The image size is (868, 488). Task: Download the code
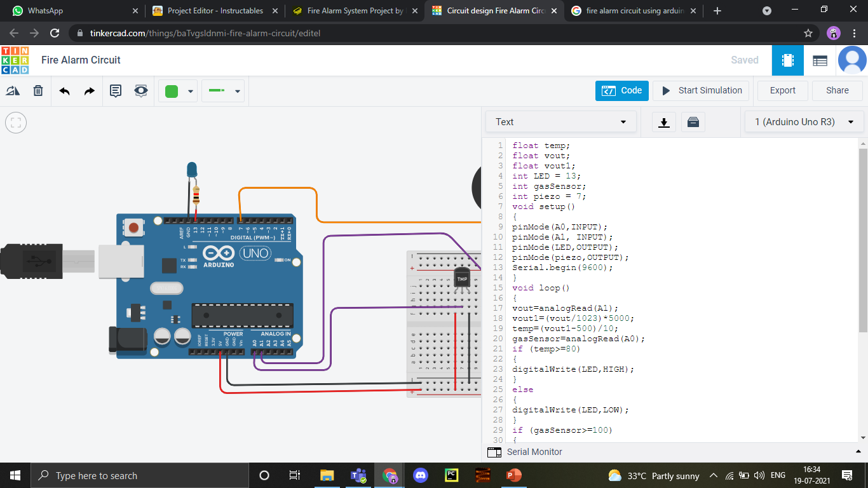(664, 122)
